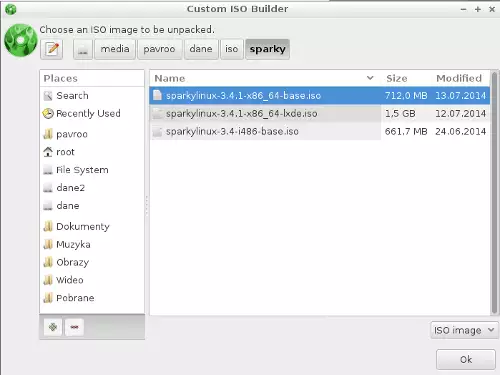Click the Pobrane folder icon
The image size is (500, 375).
coord(48,298)
